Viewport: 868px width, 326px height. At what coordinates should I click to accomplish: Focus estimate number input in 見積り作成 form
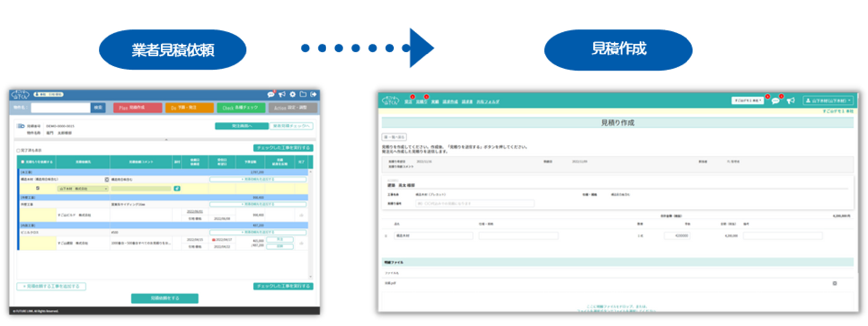475,204
